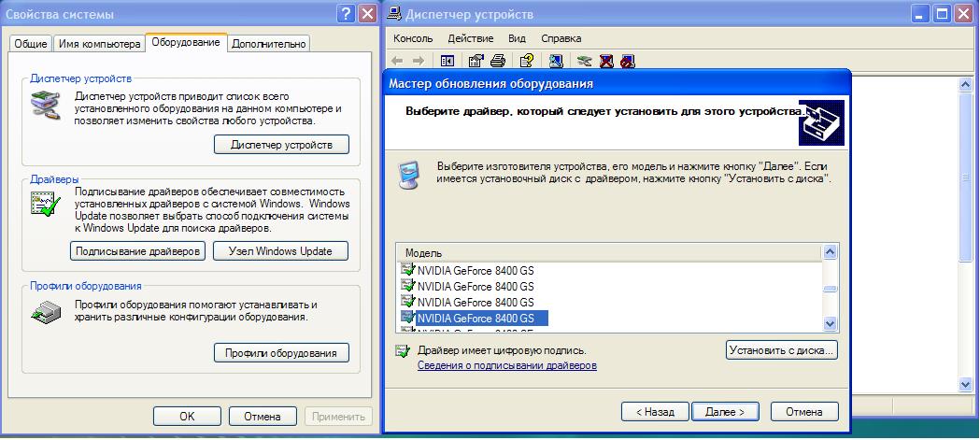Select the Оборудование tab
The image size is (980, 440).
click(186, 42)
